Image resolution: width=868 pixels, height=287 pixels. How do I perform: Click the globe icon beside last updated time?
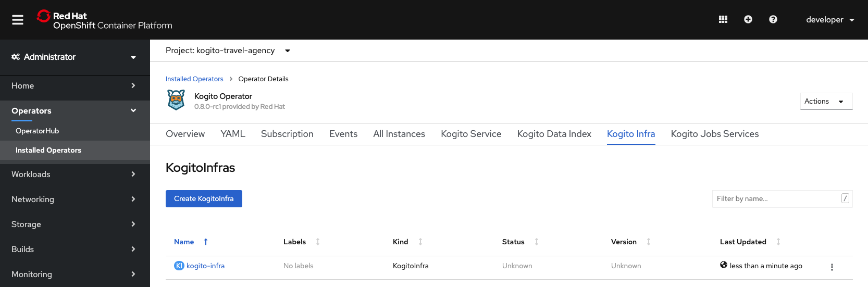tap(724, 265)
